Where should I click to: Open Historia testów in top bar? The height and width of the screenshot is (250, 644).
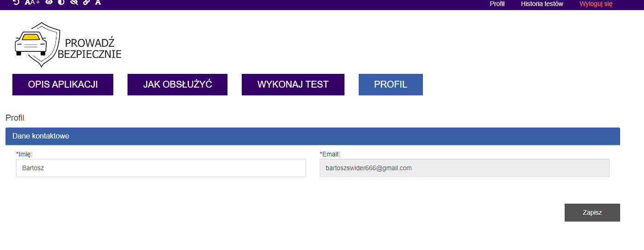542,4
